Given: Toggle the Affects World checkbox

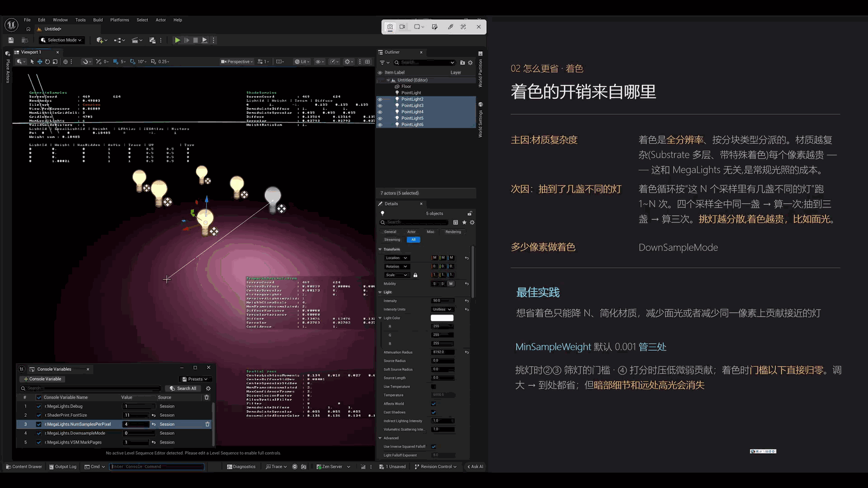Looking at the screenshot, I should click(433, 404).
